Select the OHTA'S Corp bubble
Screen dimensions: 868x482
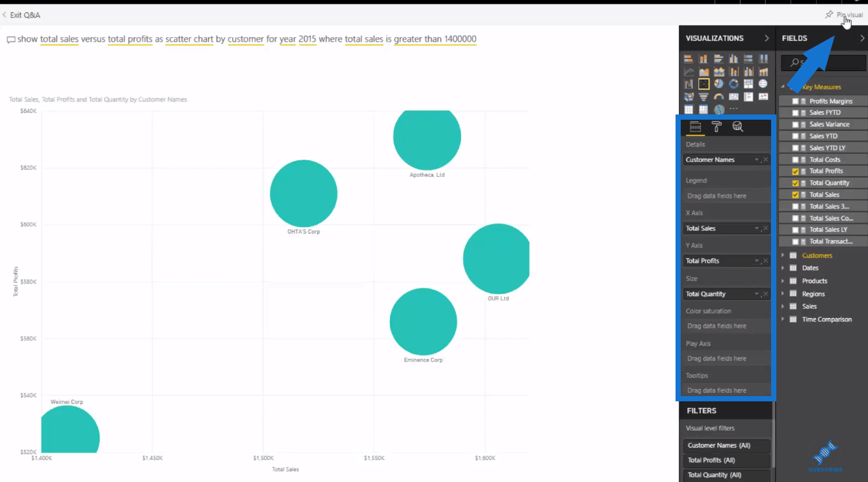click(x=304, y=193)
